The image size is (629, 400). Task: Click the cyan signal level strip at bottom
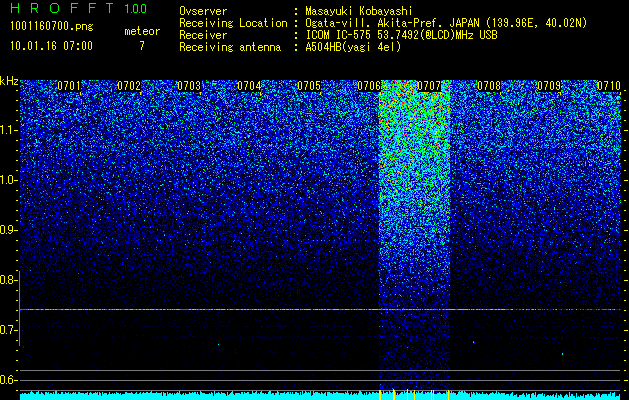pyautogui.click(x=320, y=395)
